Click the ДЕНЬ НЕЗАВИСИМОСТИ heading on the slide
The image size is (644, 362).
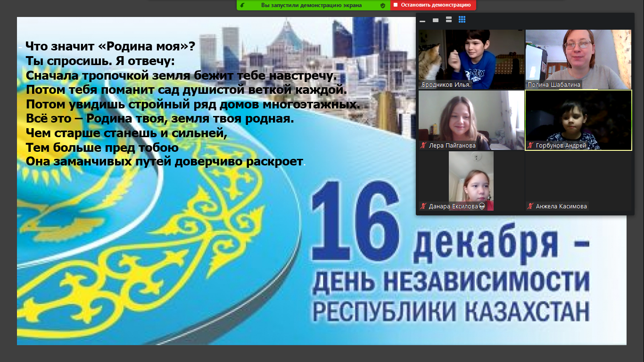point(451,282)
